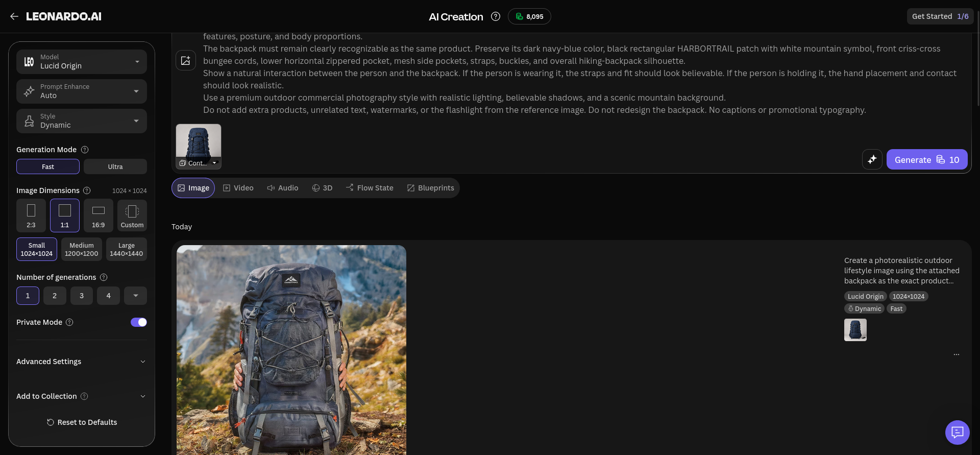Screen dimensions: 980x455
Task: Open the Private Mode info icon
Action: (69, 322)
